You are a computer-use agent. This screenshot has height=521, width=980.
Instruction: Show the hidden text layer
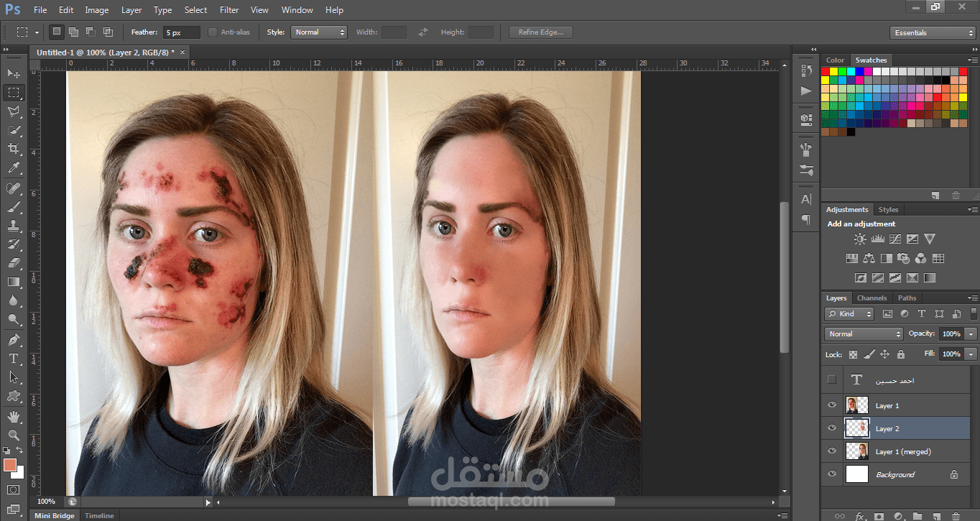click(x=832, y=379)
